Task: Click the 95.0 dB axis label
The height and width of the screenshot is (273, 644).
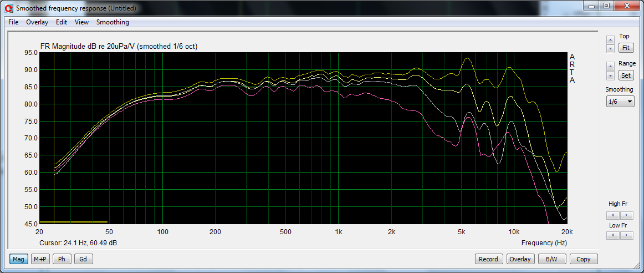Action: pos(30,53)
